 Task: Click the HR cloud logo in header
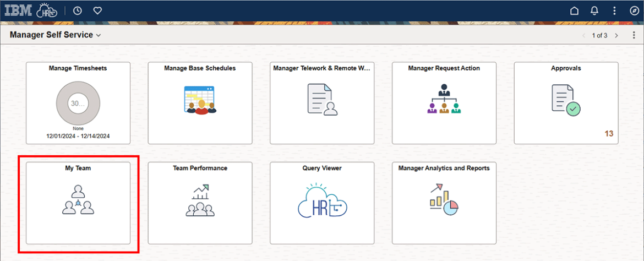coord(47,10)
